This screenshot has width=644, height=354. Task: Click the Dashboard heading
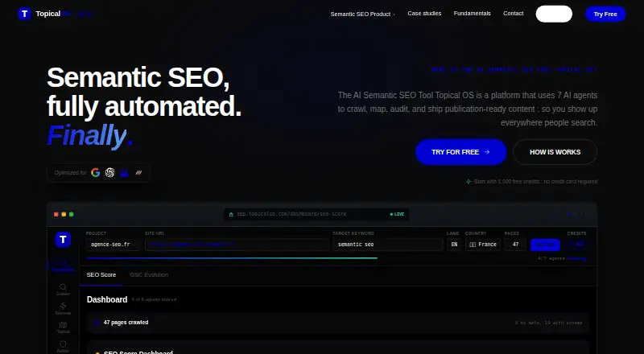[x=107, y=299]
